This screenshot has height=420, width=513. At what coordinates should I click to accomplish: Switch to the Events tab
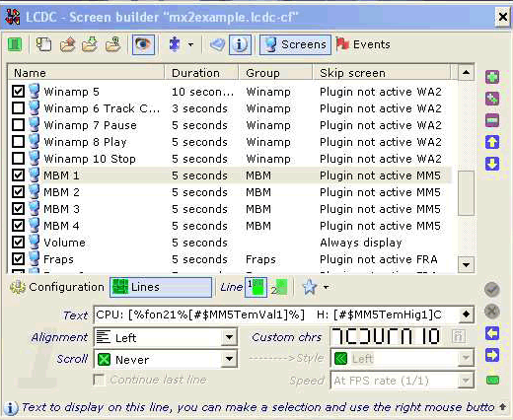point(363,44)
